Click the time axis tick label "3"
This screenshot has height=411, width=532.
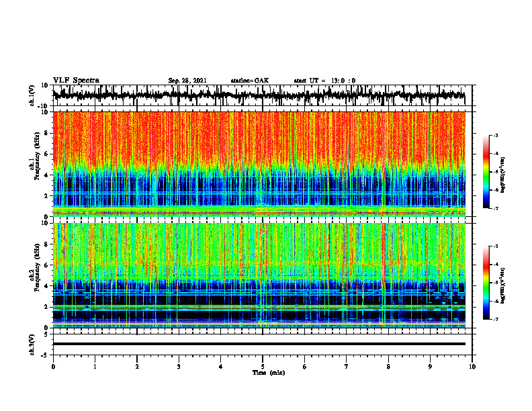click(x=179, y=367)
